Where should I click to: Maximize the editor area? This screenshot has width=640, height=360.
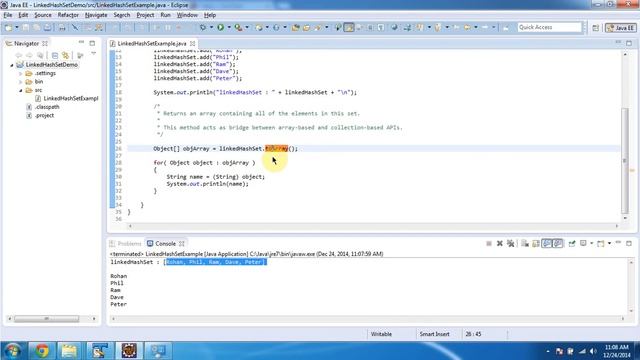(x=629, y=43)
